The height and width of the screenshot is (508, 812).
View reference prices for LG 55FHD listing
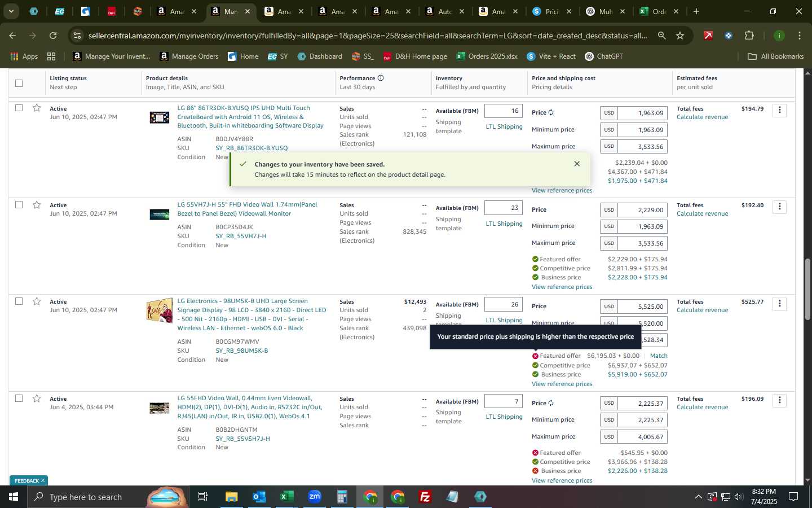pyautogui.click(x=562, y=480)
